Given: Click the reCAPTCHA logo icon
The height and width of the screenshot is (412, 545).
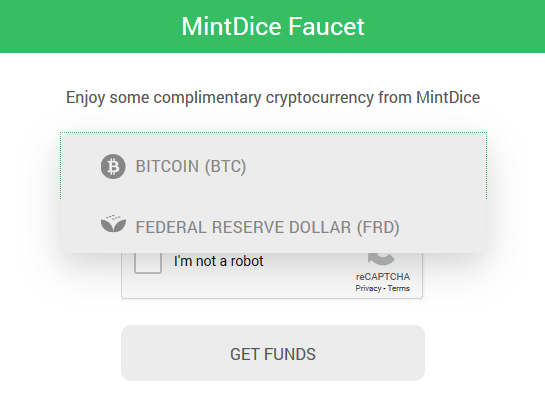Looking at the screenshot, I should coord(381,259).
